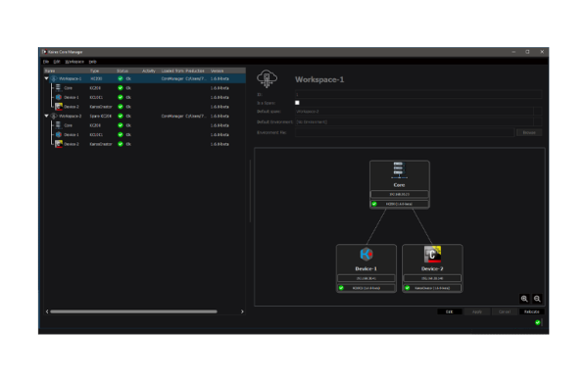Image resolution: width=588 pixels, height=381 pixels.
Task: Click the Device-1 icon under Workspace-2
Action: click(59, 134)
